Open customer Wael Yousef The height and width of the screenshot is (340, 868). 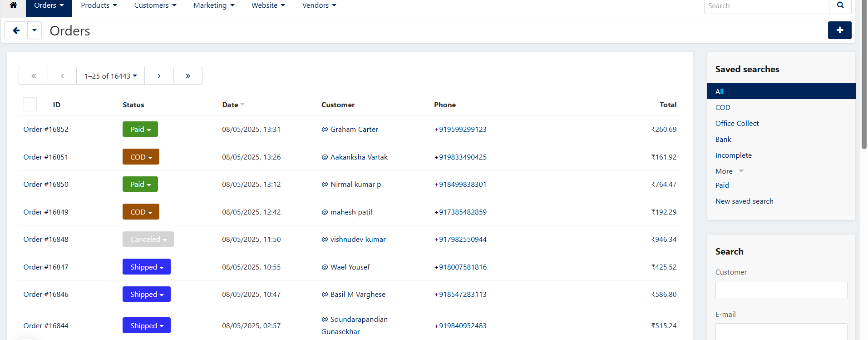[x=350, y=267]
